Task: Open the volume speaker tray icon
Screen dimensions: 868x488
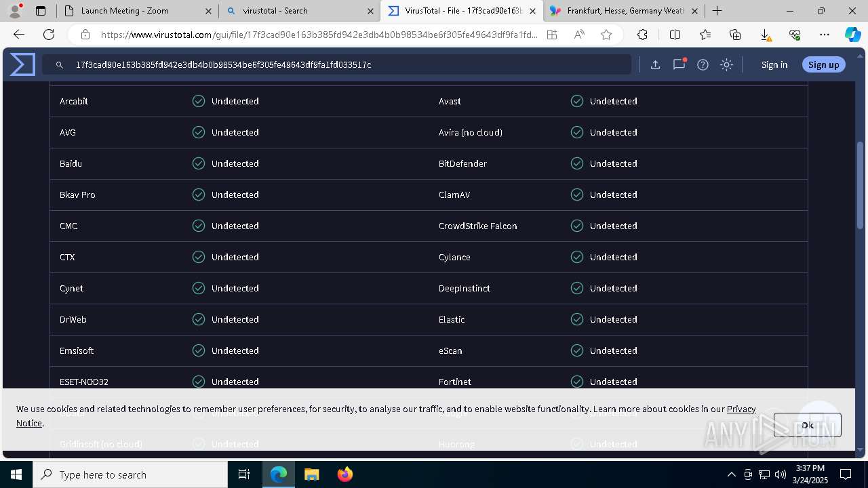Action: pyautogui.click(x=780, y=474)
